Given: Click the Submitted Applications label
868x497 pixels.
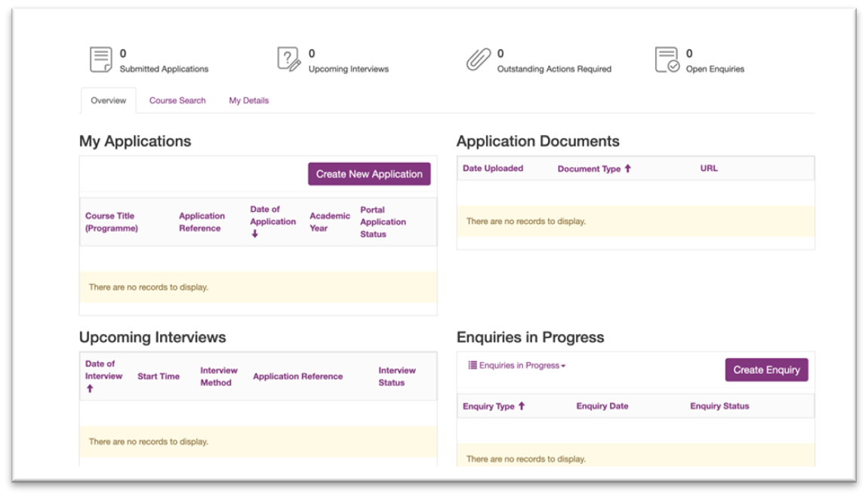Looking at the screenshot, I should pos(164,69).
